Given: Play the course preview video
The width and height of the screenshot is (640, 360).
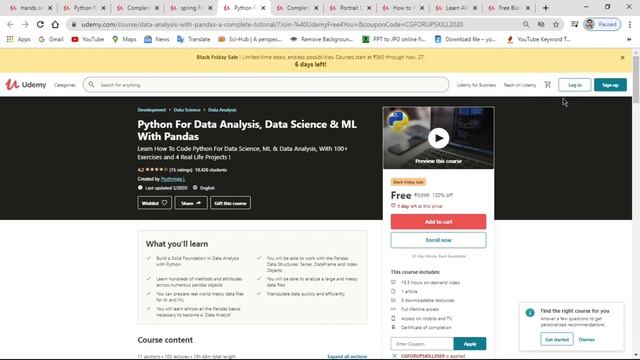Looking at the screenshot, I should 438,138.
